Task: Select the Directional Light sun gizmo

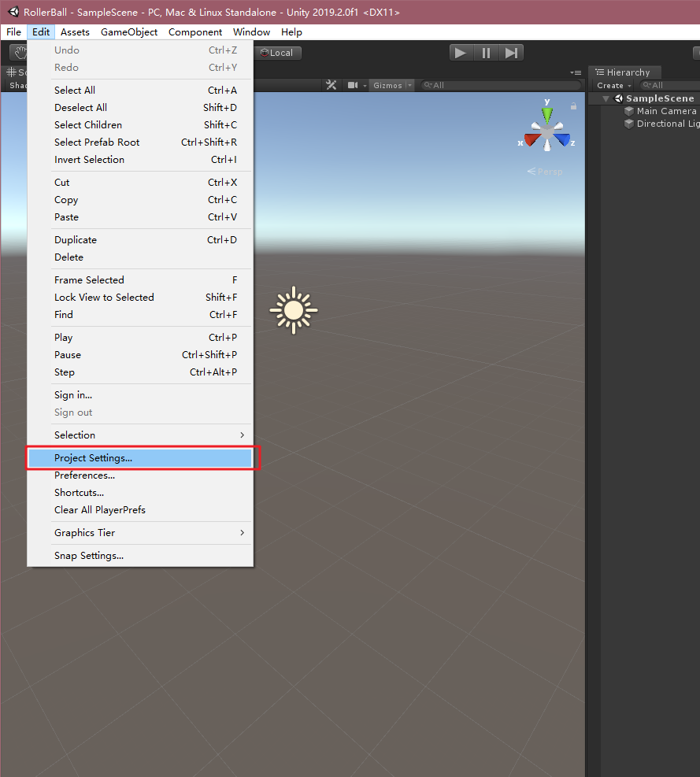Action: (x=294, y=310)
